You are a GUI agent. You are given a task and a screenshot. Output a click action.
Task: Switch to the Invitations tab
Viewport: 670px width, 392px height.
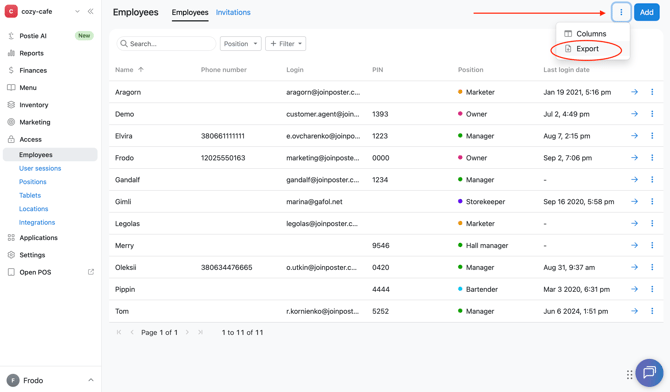tap(233, 12)
